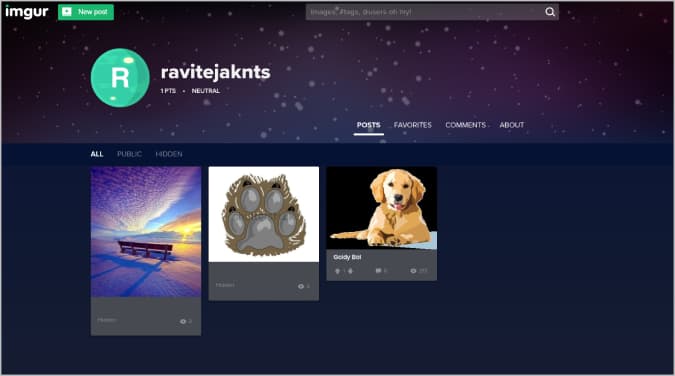
Task: Select the PUBLIC posts filter
Action: (x=129, y=154)
